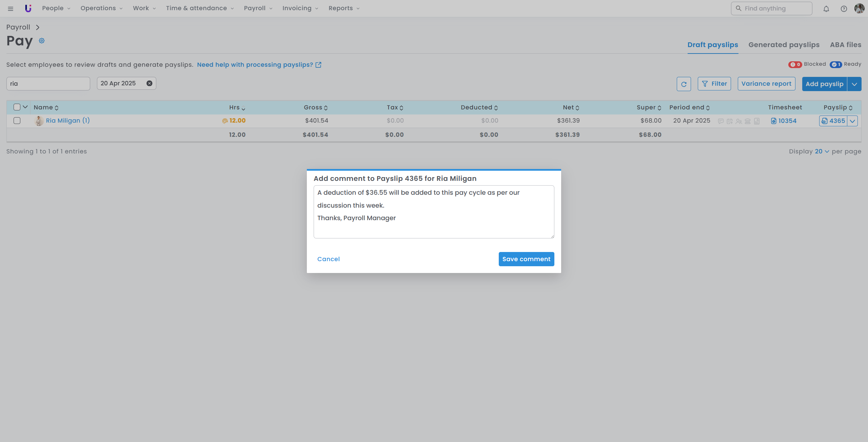Open the notifications bell

826,9
